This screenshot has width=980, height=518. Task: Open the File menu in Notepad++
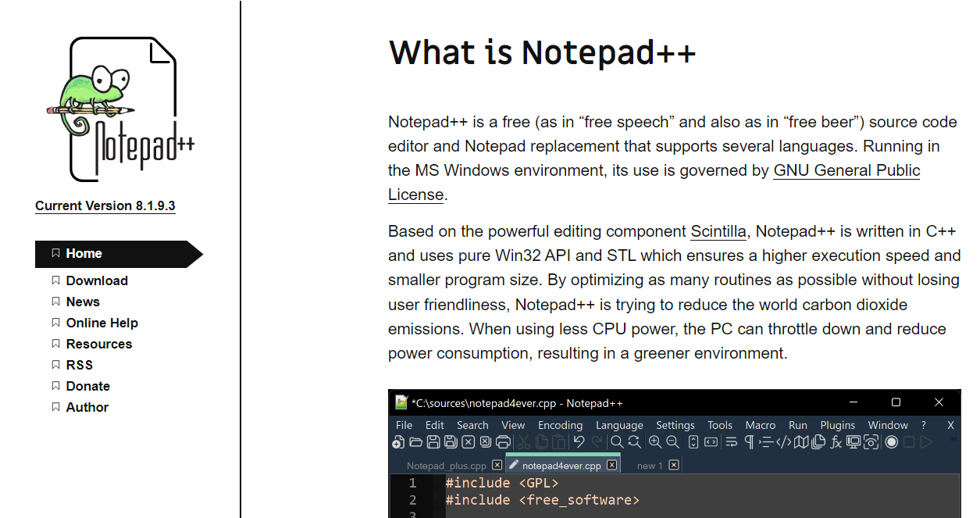(404, 425)
